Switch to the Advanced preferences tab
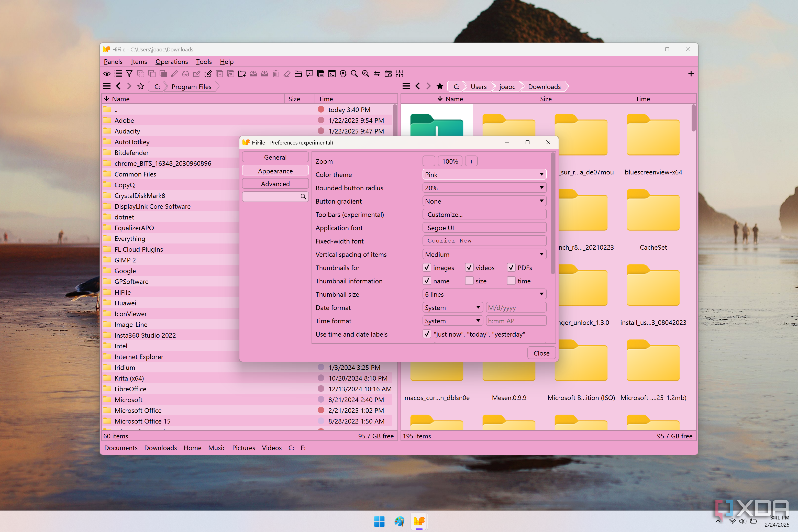 pos(275,184)
